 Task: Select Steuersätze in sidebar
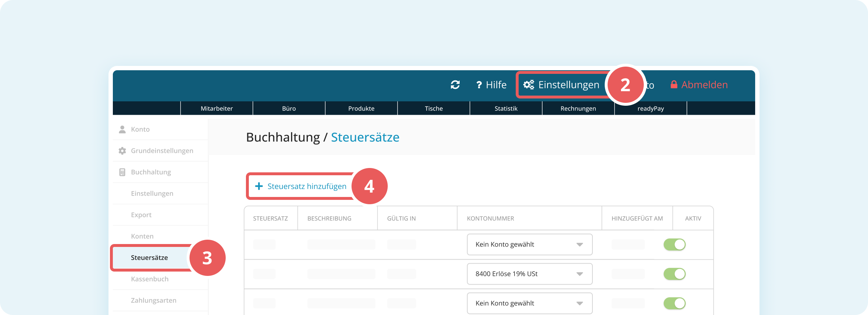tap(152, 257)
